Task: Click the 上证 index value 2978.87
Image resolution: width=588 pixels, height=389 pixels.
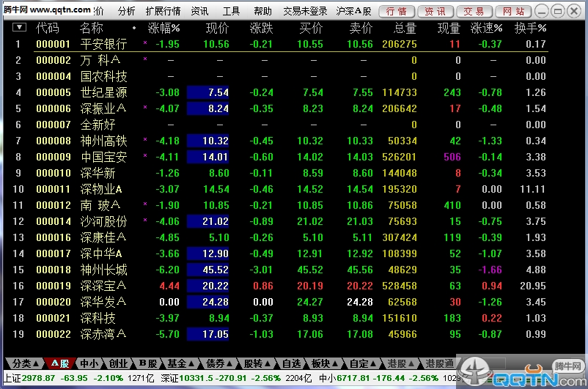Action: (38, 378)
